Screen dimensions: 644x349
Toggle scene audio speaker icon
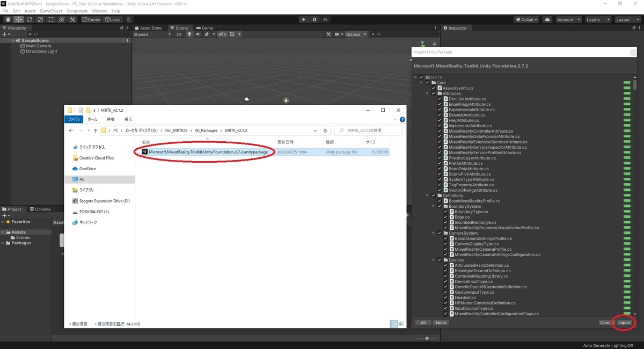pyautogui.click(x=199, y=34)
